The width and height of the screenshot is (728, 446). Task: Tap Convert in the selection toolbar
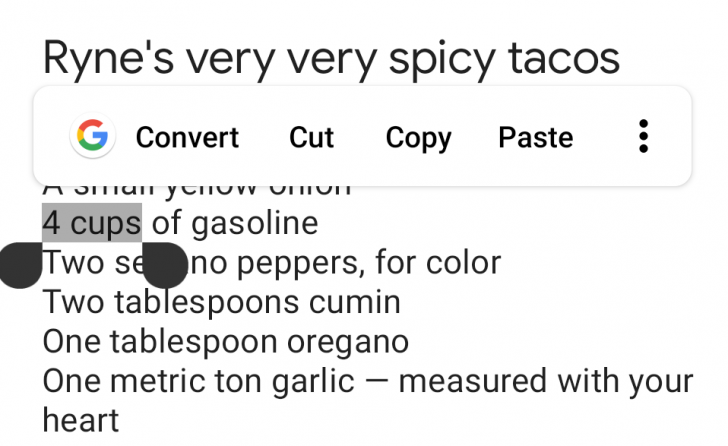[x=187, y=137]
